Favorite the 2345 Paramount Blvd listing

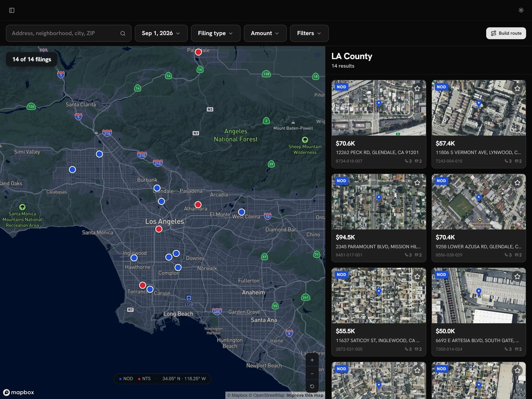click(417, 183)
